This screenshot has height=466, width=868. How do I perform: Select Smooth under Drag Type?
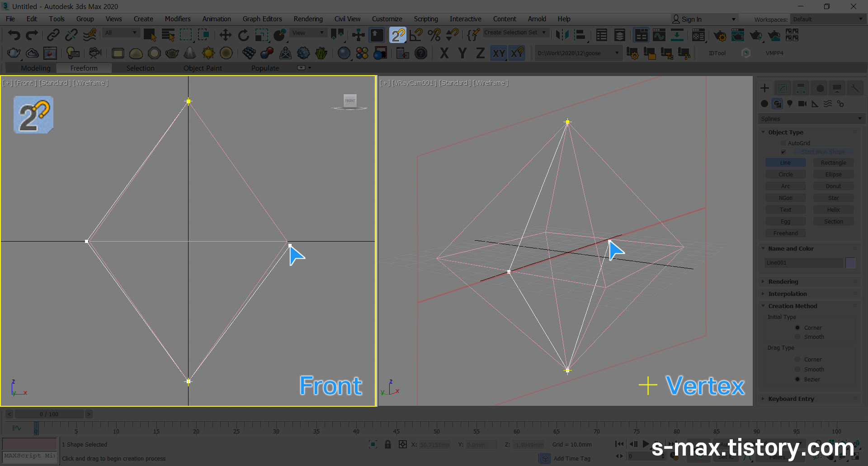click(798, 370)
